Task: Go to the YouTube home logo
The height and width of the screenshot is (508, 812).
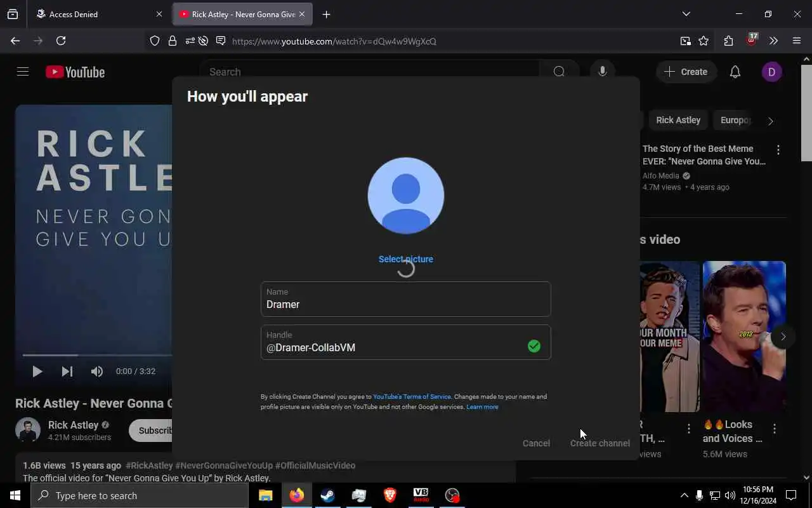Action: (75, 72)
